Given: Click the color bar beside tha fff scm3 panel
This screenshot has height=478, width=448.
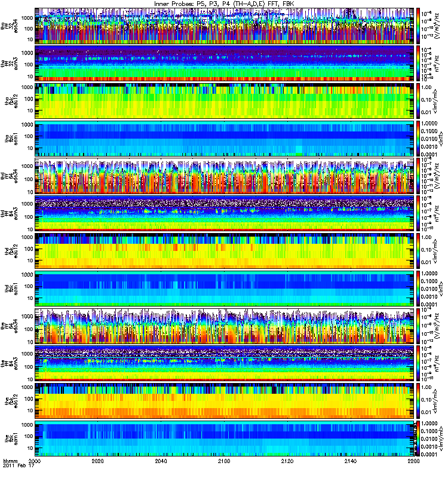Looking at the screenshot, I should point(418,63).
